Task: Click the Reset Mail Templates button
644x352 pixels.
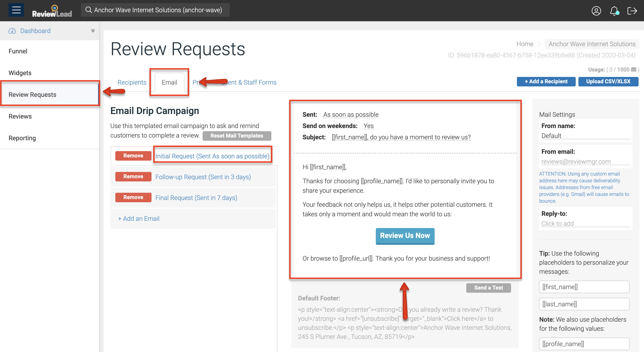Action: click(237, 136)
